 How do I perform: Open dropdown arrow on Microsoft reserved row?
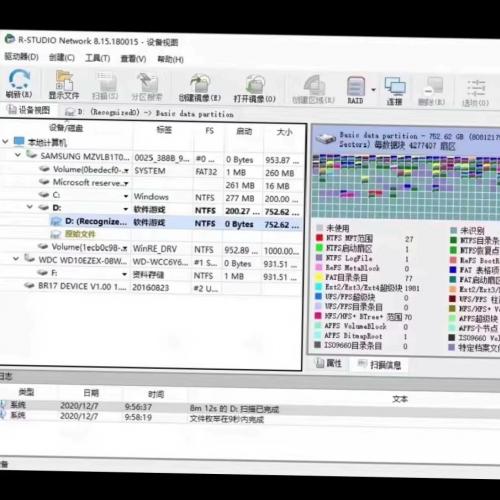pyautogui.click(x=126, y=183)
